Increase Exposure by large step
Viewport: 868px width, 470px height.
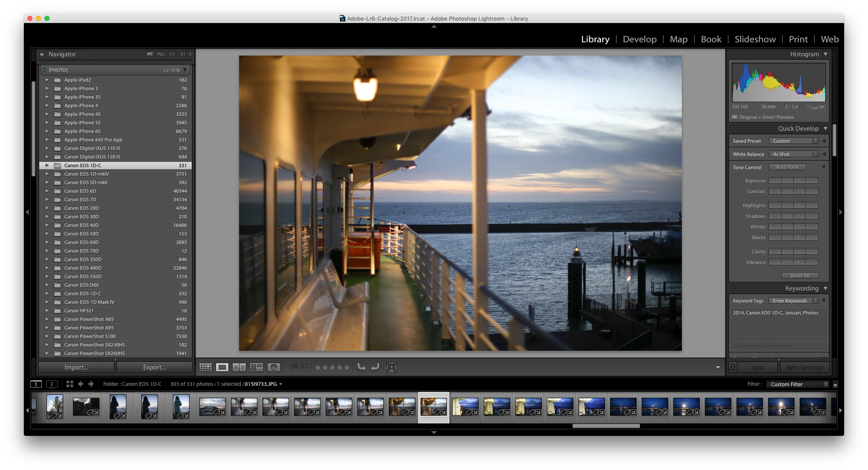pyautogui.click(x=812, y=180)
